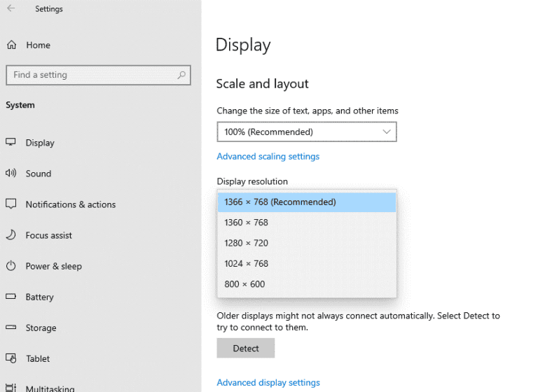538x392 pixels.
Task: Click the search magnifier icon
Action: 181,75
